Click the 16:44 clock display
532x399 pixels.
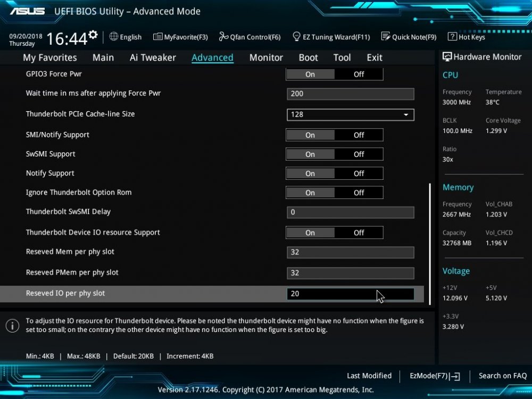67,38
